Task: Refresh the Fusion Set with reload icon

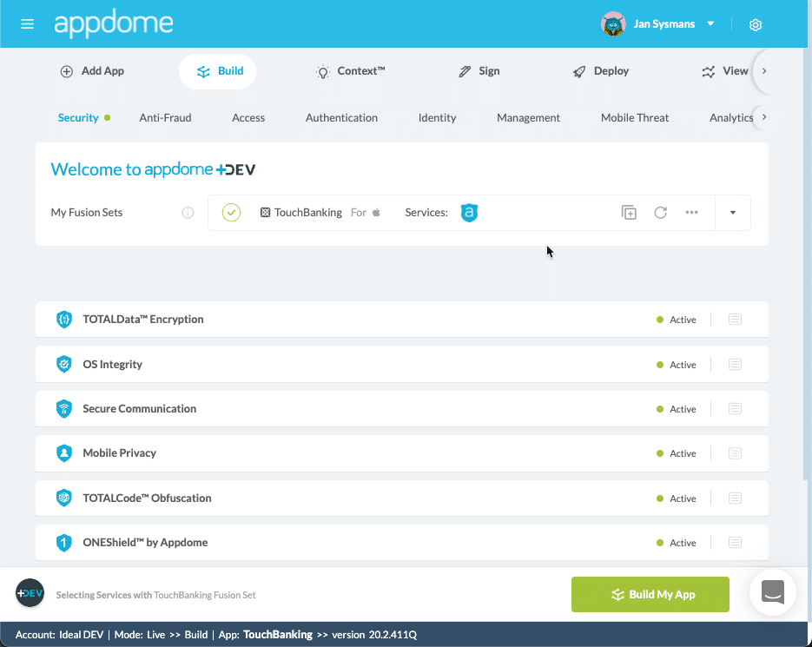Action: tap(660, 213)
